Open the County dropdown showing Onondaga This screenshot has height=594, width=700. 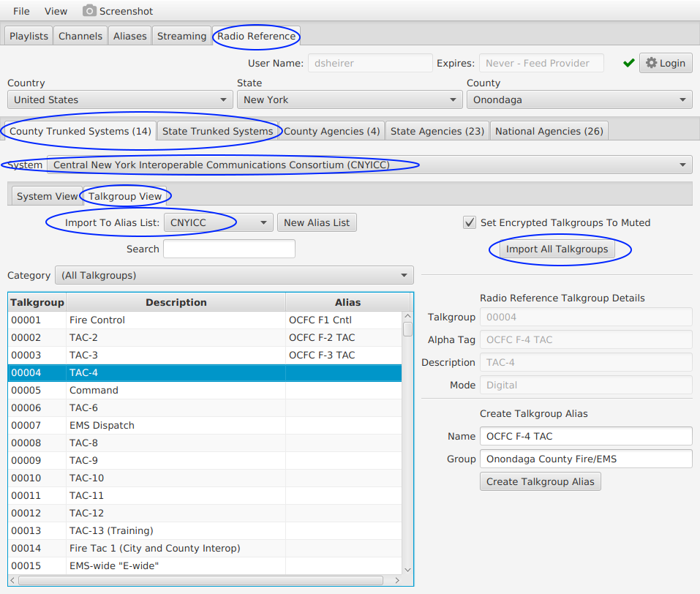click(x=579, y=99)
